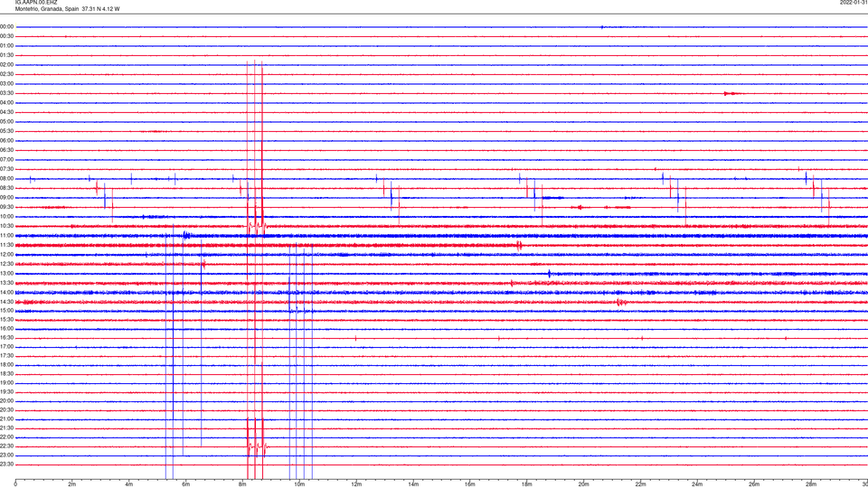Select the 07:30 time row label
868x488 pixels.
[x=6, y=169]
